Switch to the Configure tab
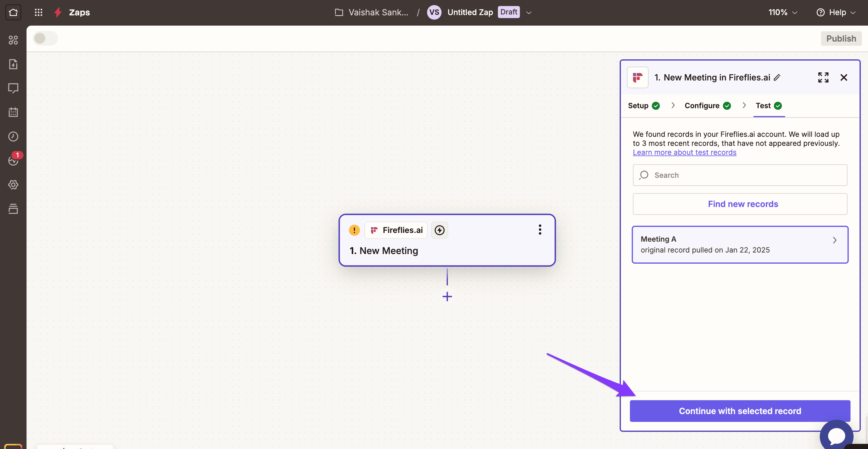 [708, 106]
